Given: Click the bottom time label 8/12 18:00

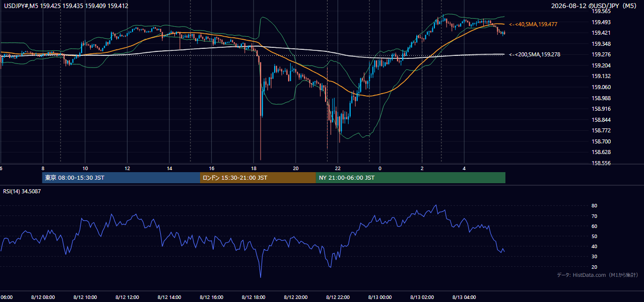Looking at the screenshot, I should [253, 297].
